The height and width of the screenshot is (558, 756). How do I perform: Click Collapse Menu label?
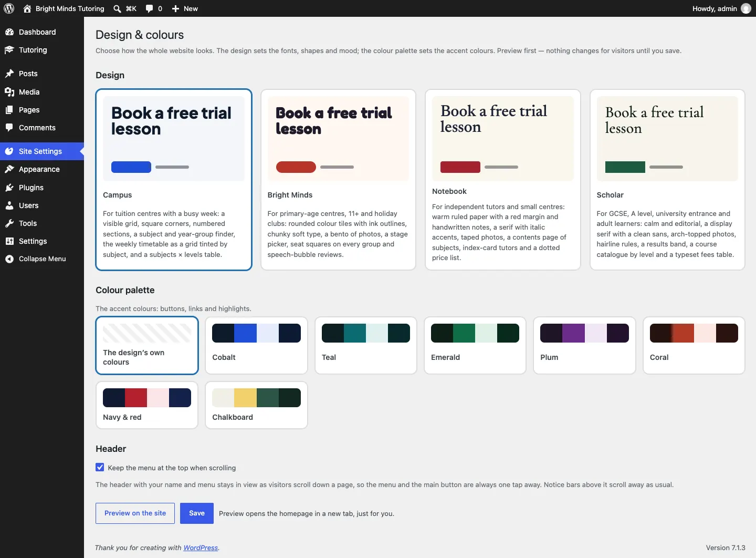tap(43, 259)
